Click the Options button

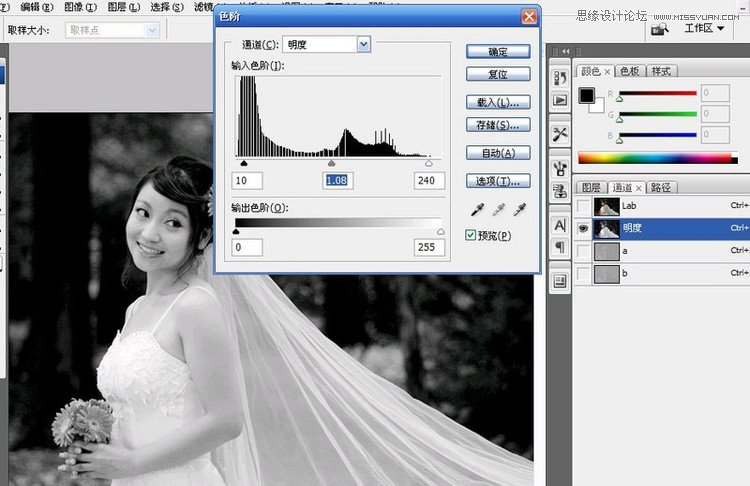pyautogui.click(x=498, y=181)
